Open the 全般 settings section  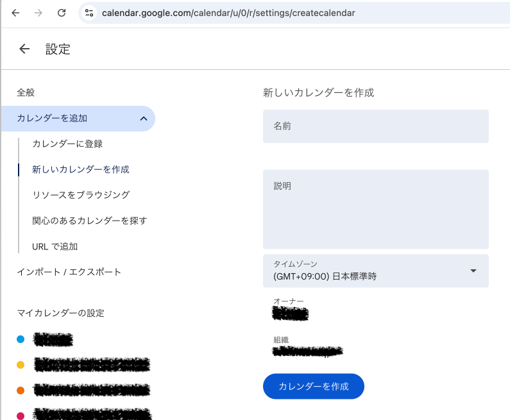26,92
